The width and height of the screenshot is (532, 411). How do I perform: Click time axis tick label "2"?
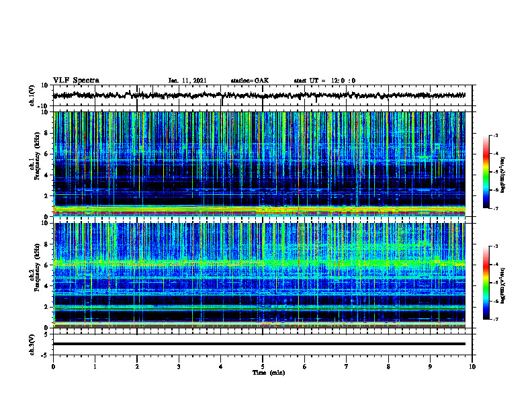(x=137, y=367)
